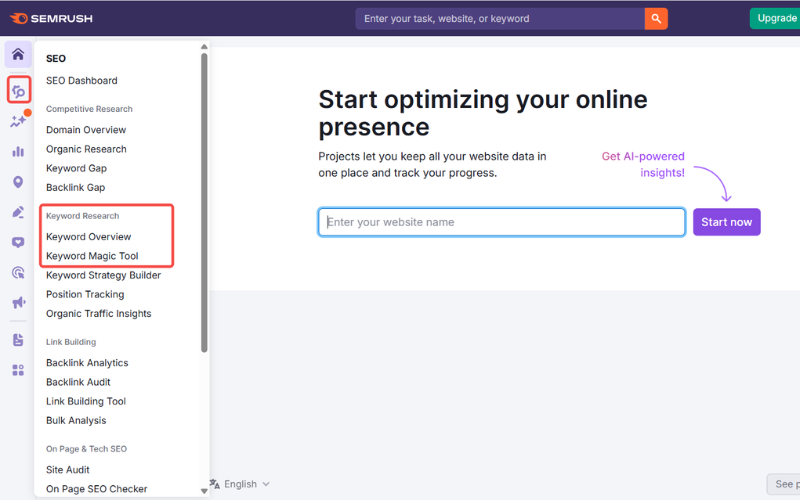Open Site Audit link in menu
The height and width of the screenshot is (500, 800).
(67, 470)
